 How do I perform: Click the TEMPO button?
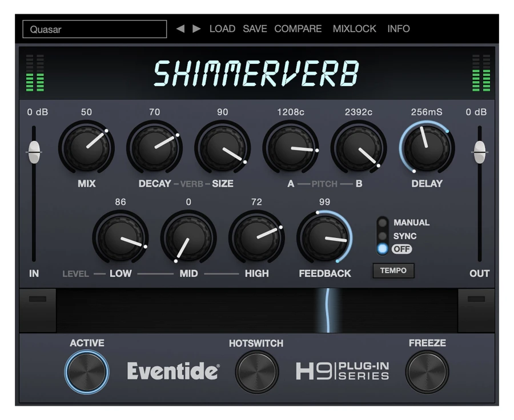click(393, 270)
